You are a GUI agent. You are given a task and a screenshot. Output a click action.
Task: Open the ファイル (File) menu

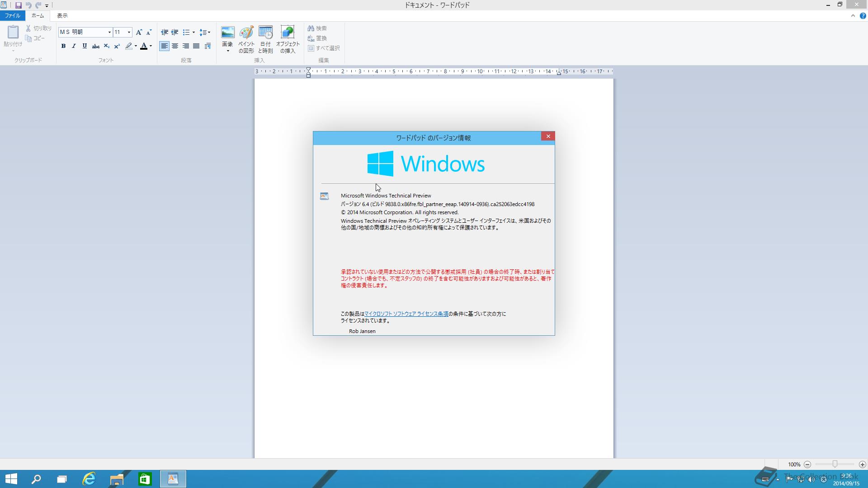13,16
